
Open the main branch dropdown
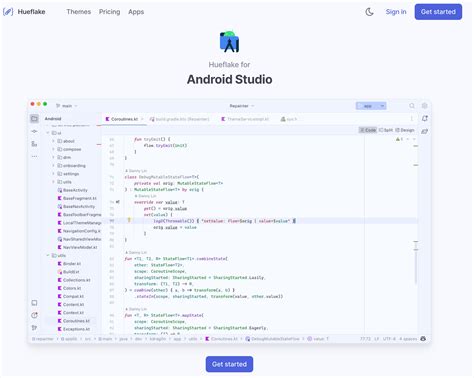pyautogui.click(x=67, y=106)
